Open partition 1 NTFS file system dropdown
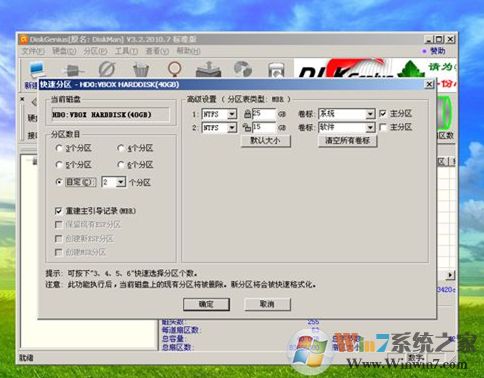Viewport: 484px width, 378px height. (x=232, y=114)
